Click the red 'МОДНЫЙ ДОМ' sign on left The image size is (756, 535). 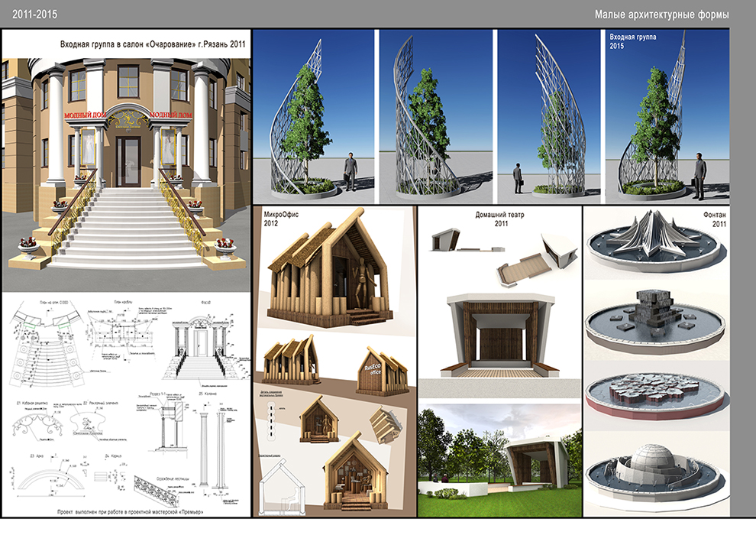[x=86, y=115]
